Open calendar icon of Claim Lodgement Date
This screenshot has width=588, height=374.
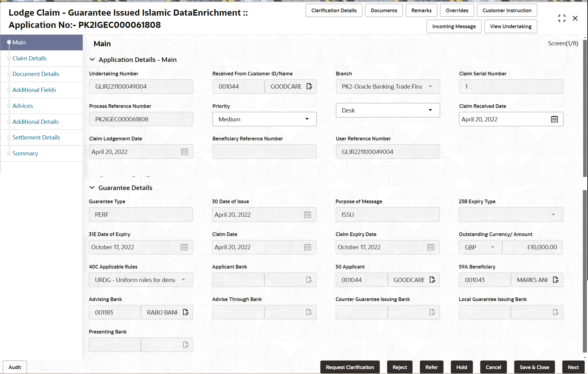click(x=184, y=152)
